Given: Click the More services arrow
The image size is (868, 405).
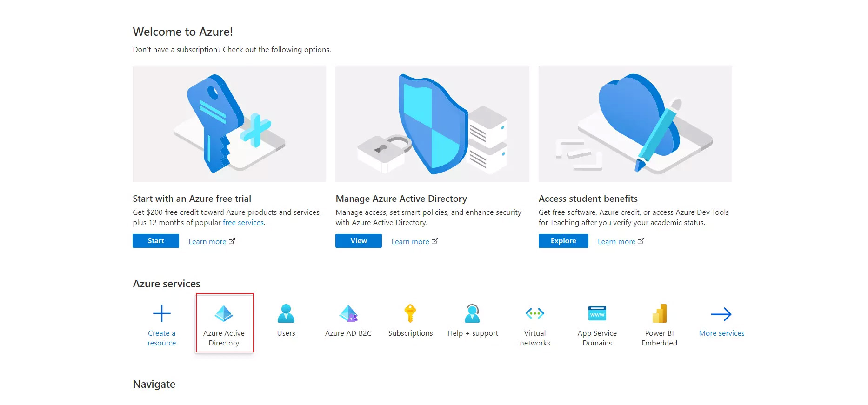Looking at the screenshot, I should point(721,314).
